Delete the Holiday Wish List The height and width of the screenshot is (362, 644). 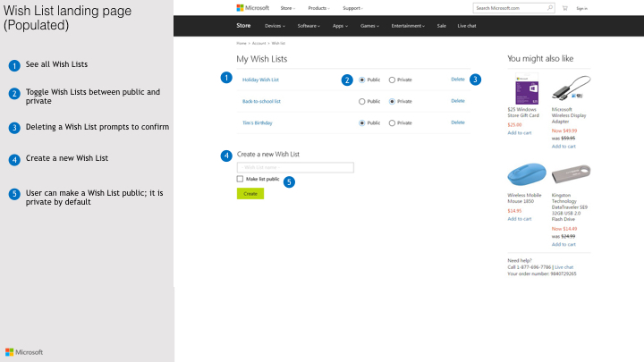[458, 80]
